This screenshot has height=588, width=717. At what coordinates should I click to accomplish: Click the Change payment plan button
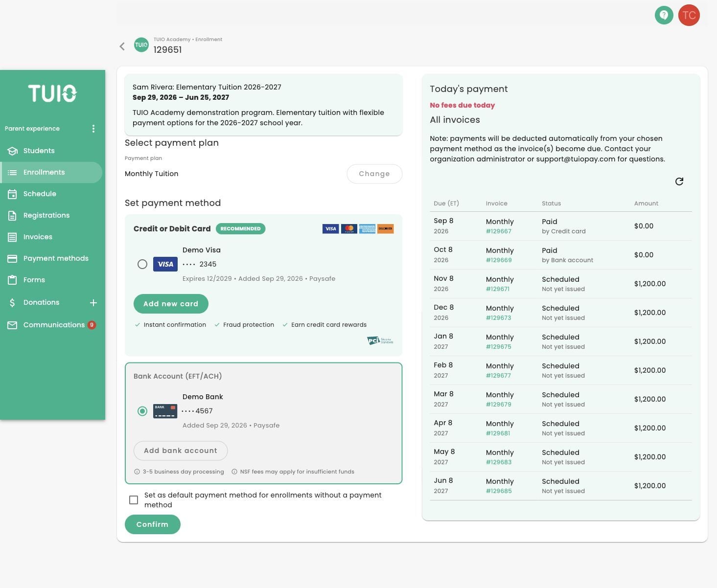pos(374,174)
